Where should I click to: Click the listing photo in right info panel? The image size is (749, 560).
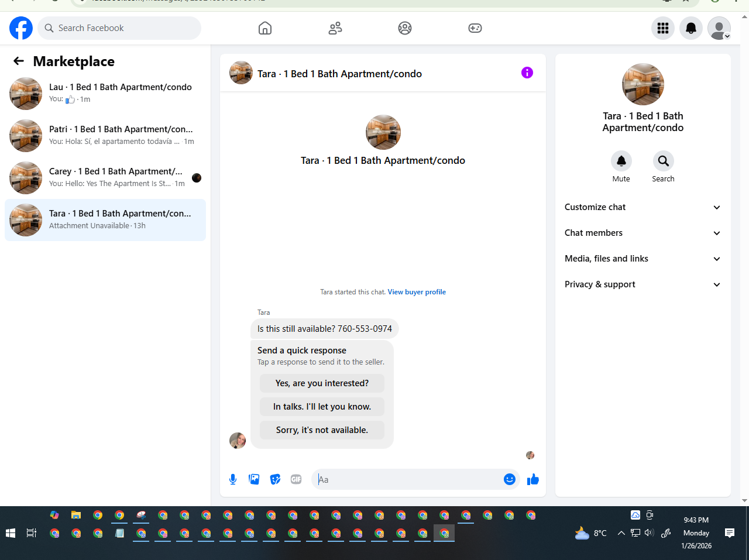tap(643, 84)
